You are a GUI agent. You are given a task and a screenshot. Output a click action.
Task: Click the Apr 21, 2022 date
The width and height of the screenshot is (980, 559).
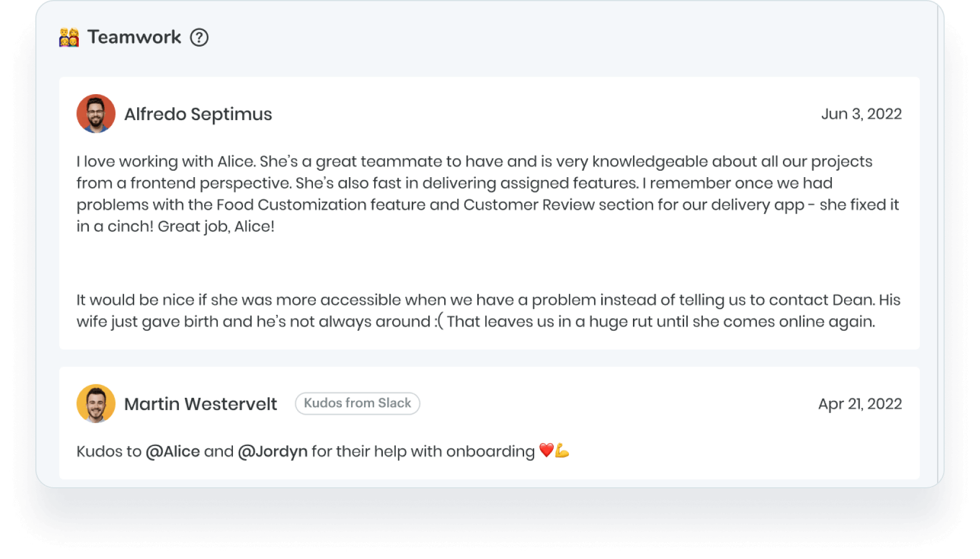(x=859, y=404)
